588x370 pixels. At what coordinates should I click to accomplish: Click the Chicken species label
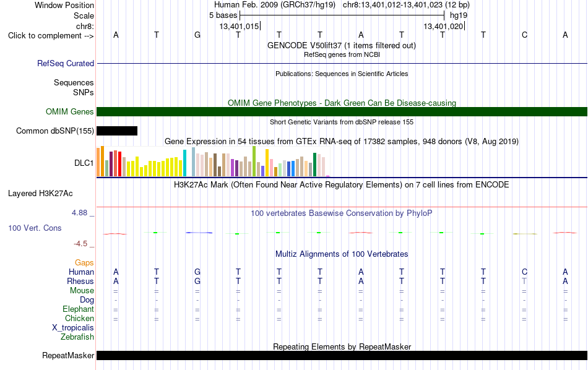click(x=79, y=318)
